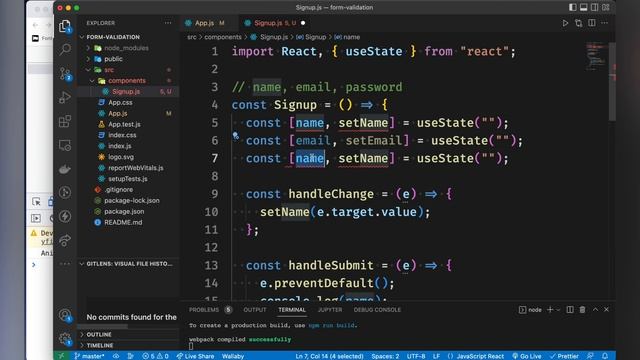Toggle secondary side bar visibility
This screenshot has height=360, width=640.
coord(595,7)
